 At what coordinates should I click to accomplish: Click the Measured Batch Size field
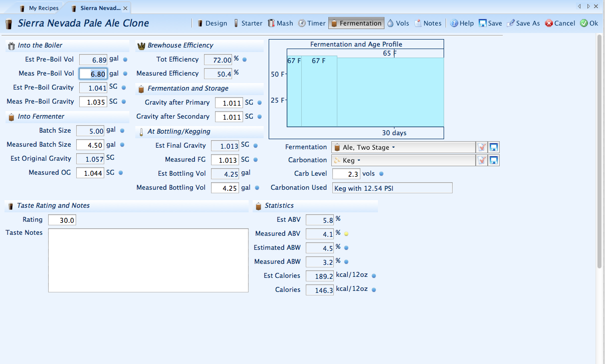(90, 145)
